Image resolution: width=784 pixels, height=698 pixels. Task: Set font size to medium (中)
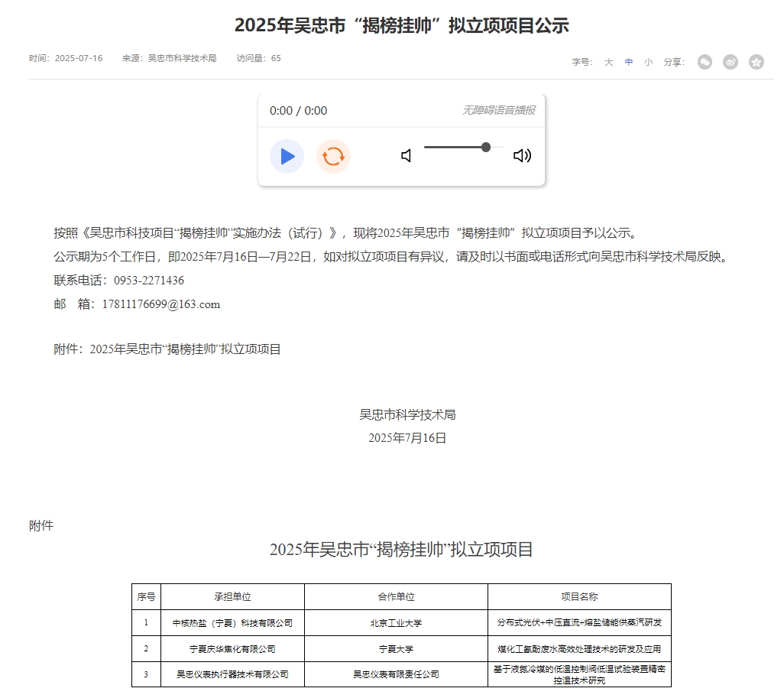click(629, 62)
